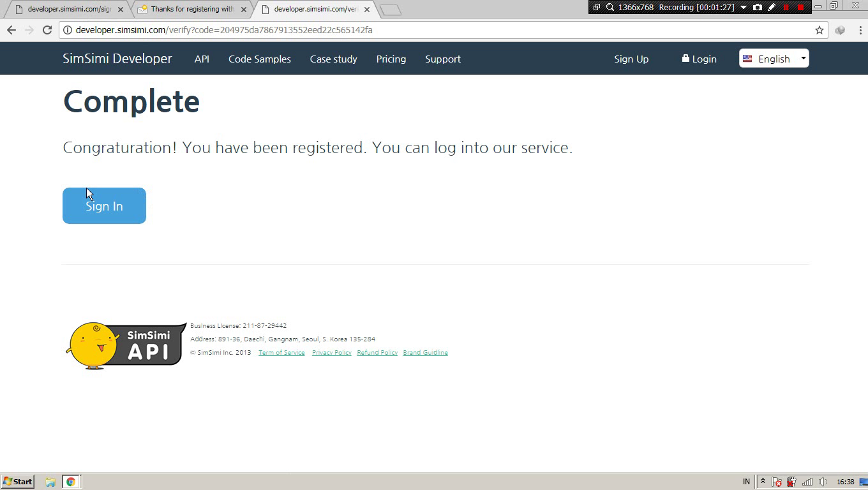Click the Business License number text
Viewport: 868px width, 490px height.
[x=238, y=326]
